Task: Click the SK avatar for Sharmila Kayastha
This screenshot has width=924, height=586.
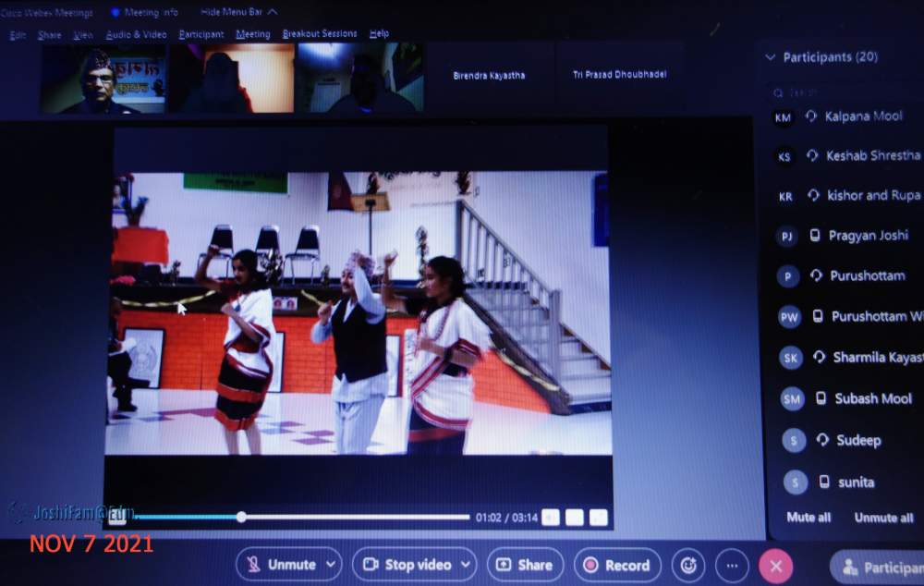Action: [791, 358]
